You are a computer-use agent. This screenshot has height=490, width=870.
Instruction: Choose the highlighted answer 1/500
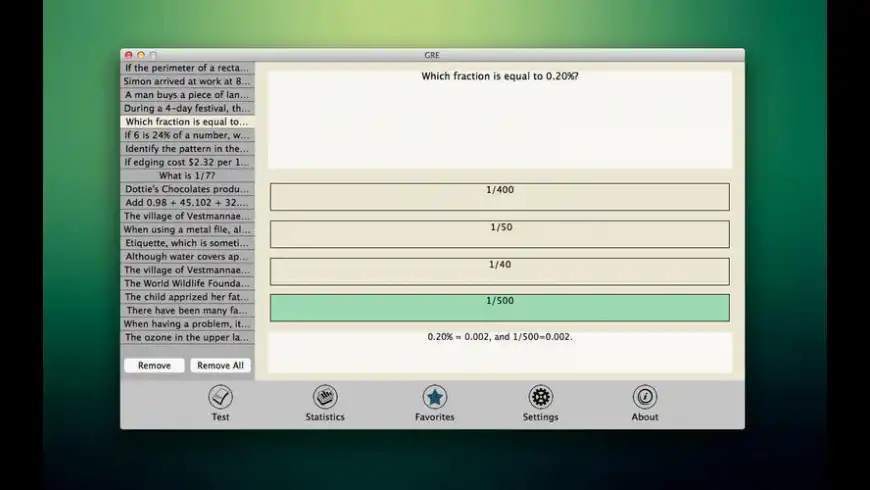pos(500,308)
